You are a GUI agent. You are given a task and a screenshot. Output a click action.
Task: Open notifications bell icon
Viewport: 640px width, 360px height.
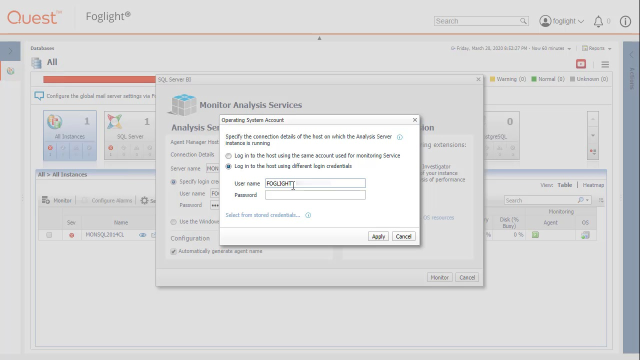click(x=598, y=21)
